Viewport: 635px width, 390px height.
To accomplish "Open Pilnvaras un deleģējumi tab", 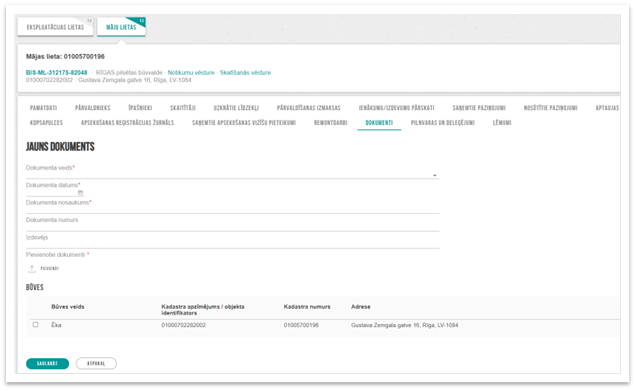I will (x=443, y=123).
